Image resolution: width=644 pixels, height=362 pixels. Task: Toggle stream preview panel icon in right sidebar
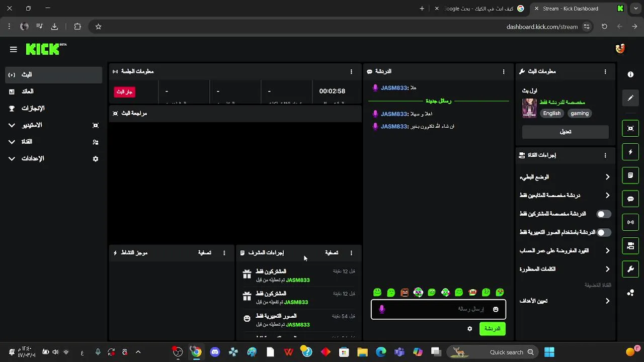(630, 128)
